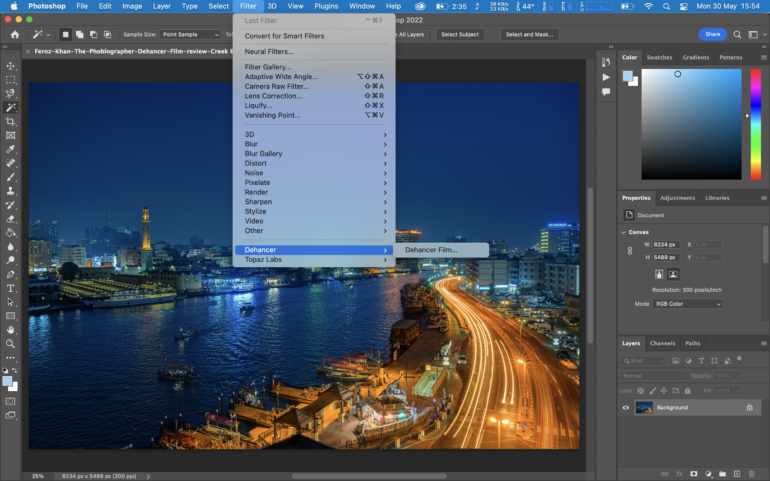The image size is (770, 481).
Task: Open the layer fx styles icon
Action: (x=679, y=474)
